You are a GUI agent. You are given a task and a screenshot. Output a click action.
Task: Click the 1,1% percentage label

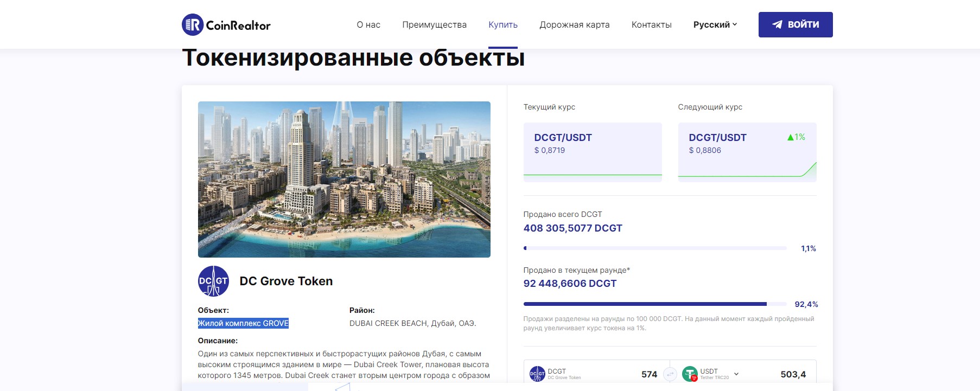click(809, 248)
